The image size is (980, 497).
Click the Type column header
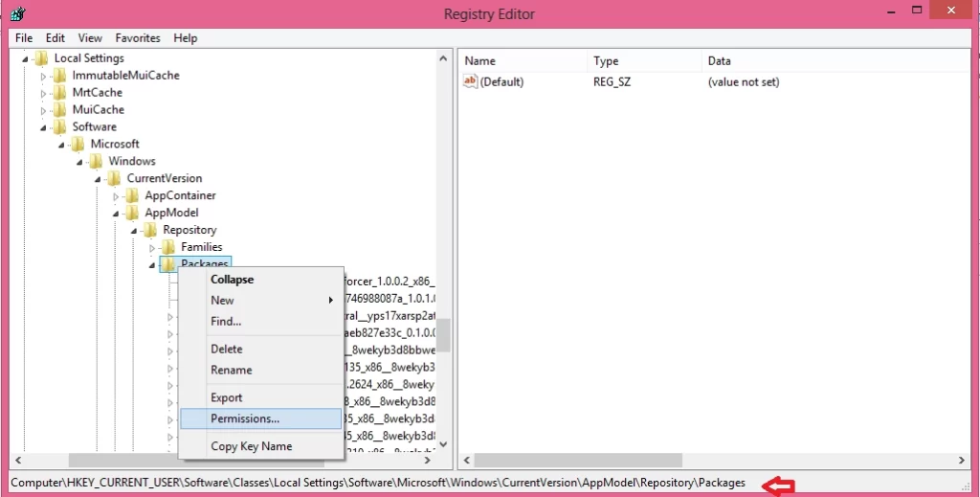644,61
